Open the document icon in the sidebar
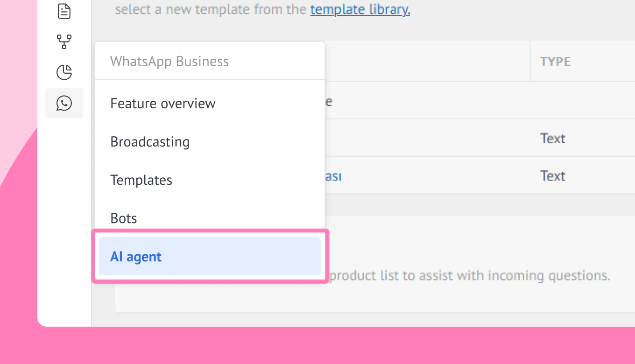The image size is (635, 364). pyautogui.click(x=64, y=11)
